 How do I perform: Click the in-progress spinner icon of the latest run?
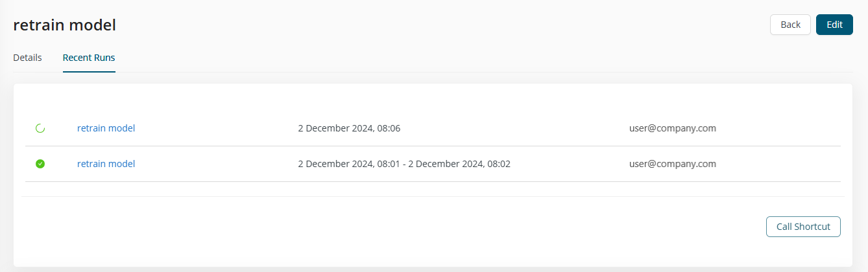click(x=40, y=128)
